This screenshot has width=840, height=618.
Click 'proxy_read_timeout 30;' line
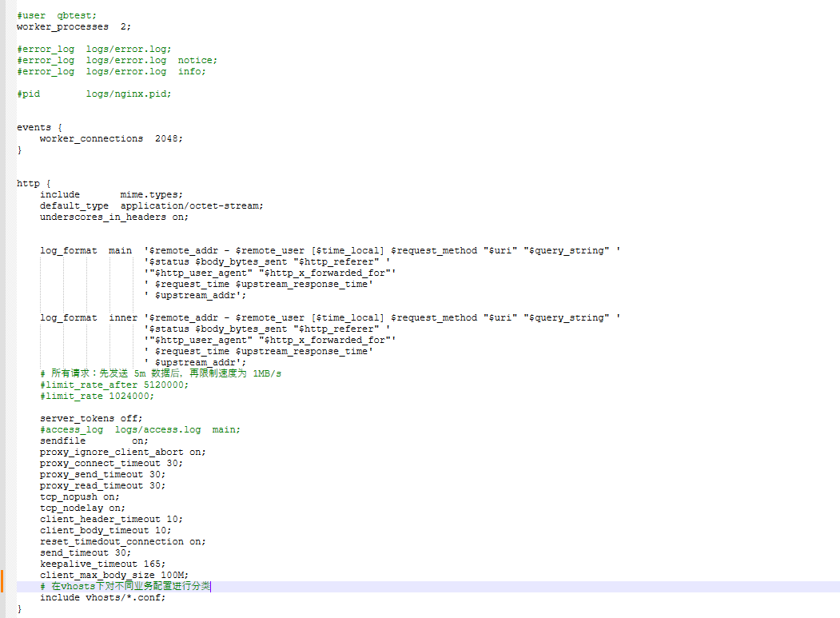(103, 486)
